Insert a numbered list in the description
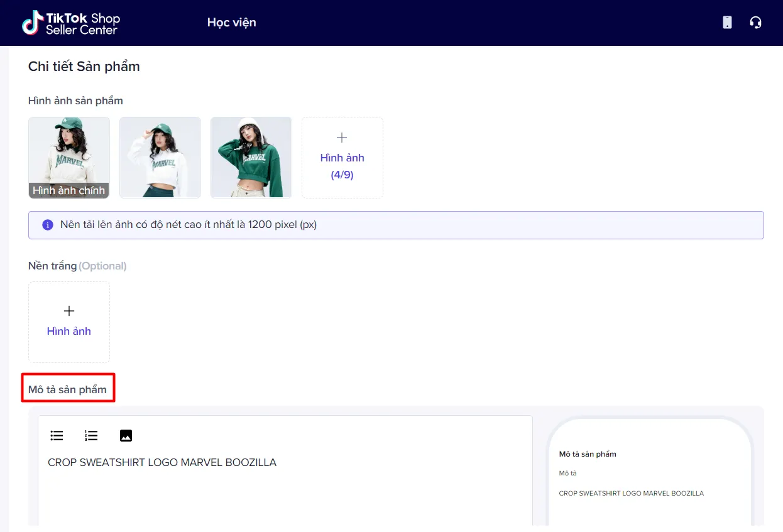 click(x=91, y=435)
